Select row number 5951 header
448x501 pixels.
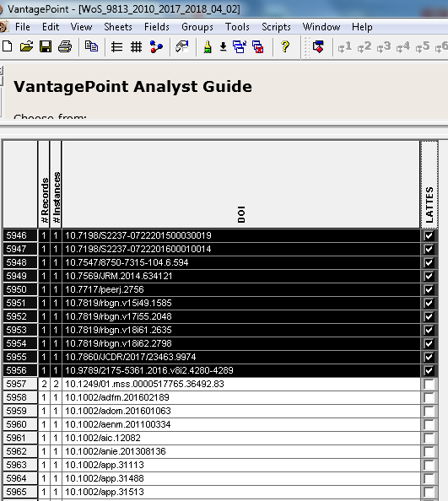tap(20, 303)
